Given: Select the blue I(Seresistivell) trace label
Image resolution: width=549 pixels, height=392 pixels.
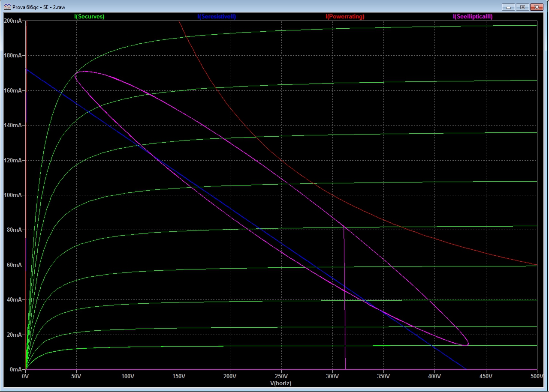Looking at the screenshot, I should [217, 17].
